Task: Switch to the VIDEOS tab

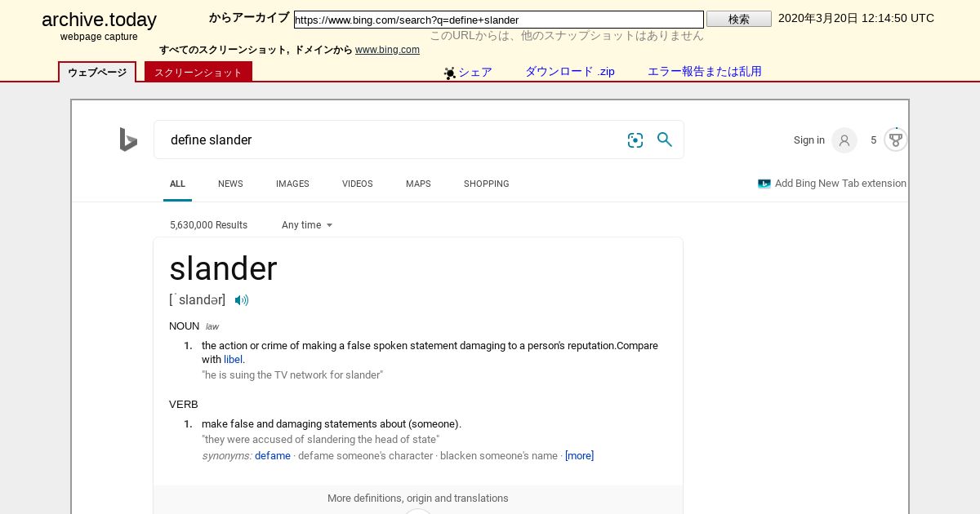Action: click(x=358, y=184)
